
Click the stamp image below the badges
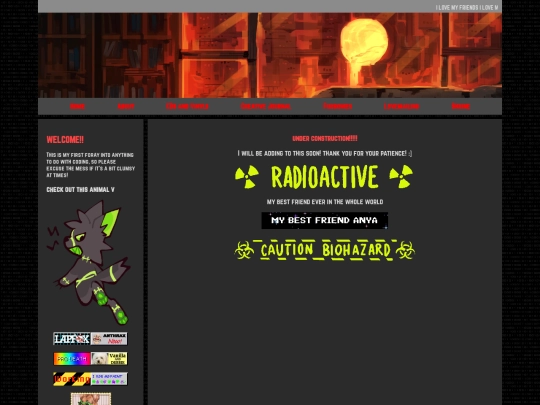point(91,399)
